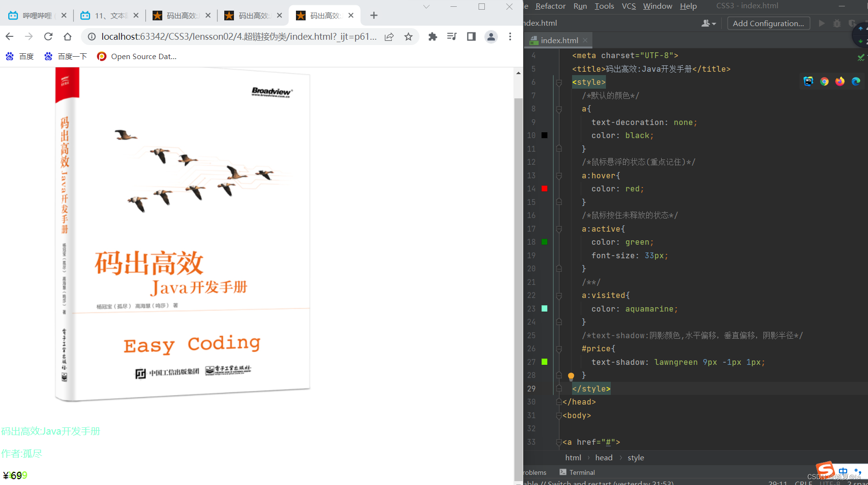This screenshot has width=868, height=485.
Task: Open page in Edge icon in editor
Action: click(x=856, y=81)
